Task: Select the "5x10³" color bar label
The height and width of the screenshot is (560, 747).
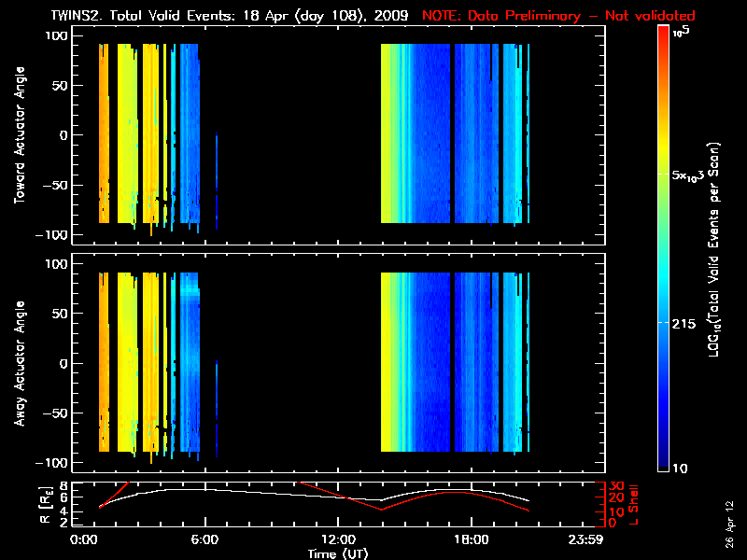Action: (691, 175)
